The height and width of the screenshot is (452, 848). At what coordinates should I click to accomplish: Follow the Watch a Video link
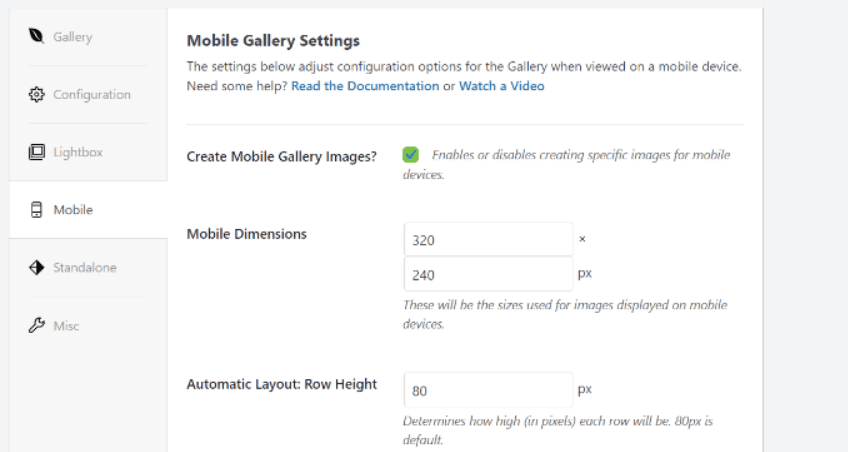point(502,86)
